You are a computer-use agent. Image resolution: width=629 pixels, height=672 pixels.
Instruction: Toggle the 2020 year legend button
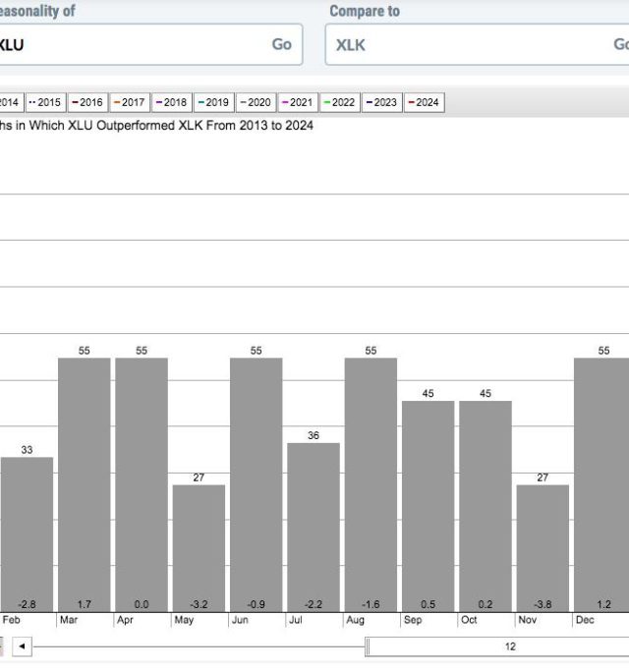tap(256, 102)
